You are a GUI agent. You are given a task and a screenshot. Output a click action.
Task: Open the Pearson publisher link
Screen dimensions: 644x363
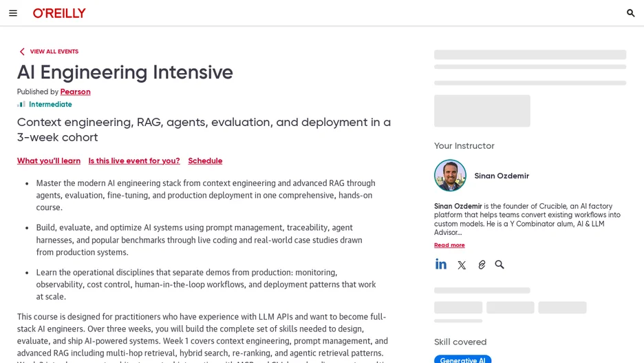tap(75, 92)
